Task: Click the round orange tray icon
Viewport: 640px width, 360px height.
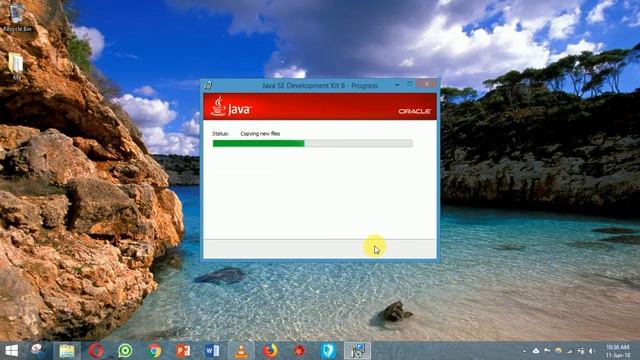Action: 558,351
